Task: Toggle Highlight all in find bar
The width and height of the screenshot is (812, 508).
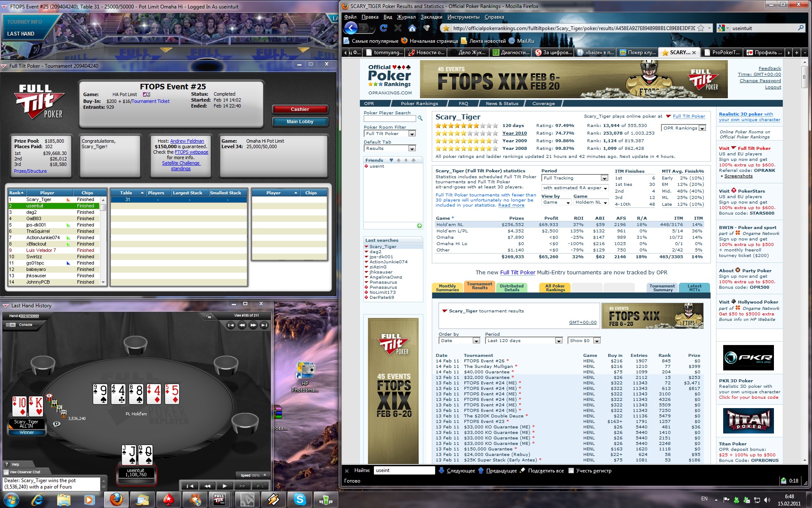Action: 546,470
